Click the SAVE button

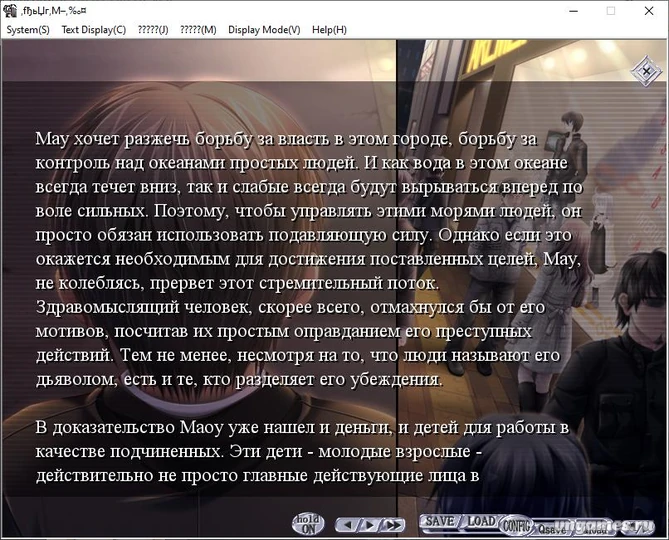(439, 521)
